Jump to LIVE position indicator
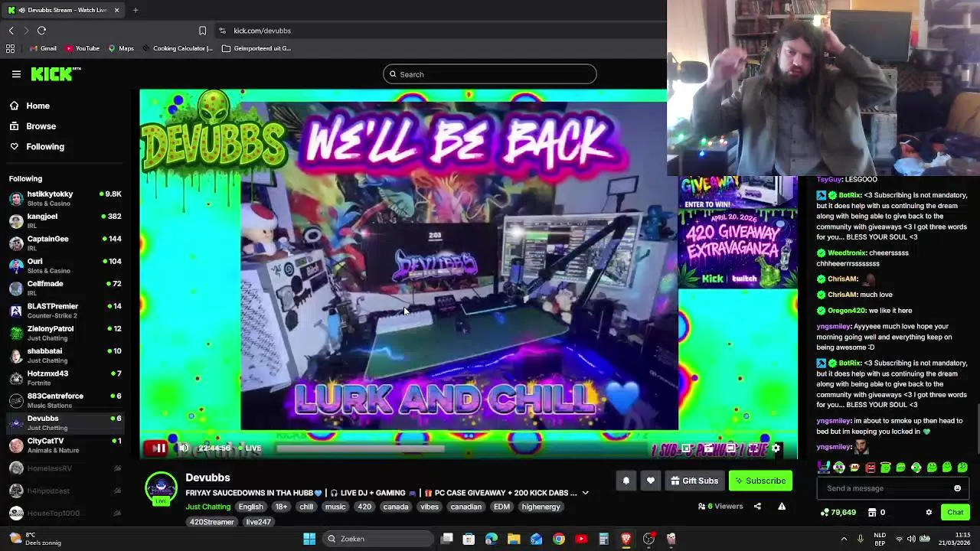Screen dimensions: 980x551 click(x=250, y=448)
